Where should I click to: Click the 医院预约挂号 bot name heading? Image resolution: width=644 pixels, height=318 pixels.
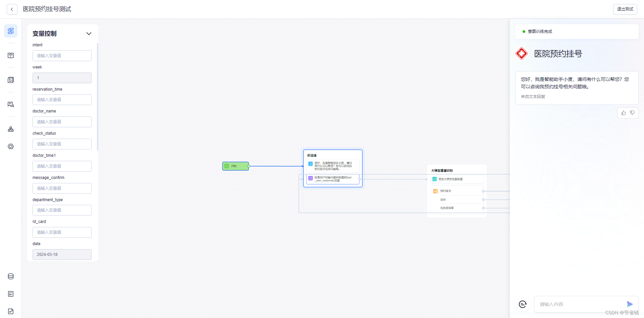coord(558,54)
